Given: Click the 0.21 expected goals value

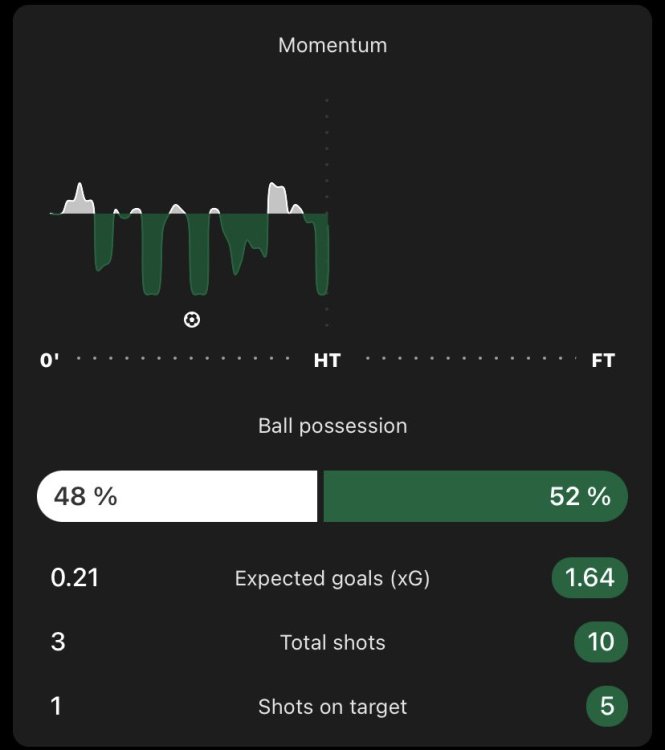Looking at the screenshot, I should click(75, 578).
